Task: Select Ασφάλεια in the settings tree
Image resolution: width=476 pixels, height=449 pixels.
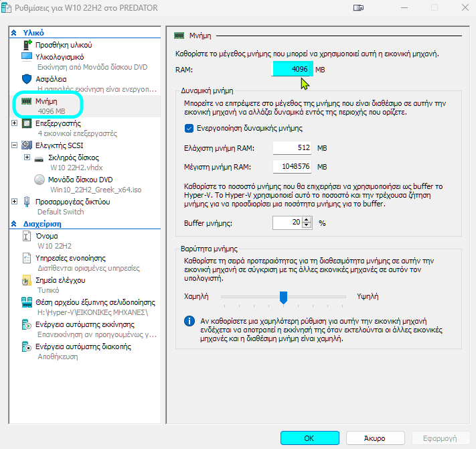Action: pyautogui.click(x=51, y=79)
